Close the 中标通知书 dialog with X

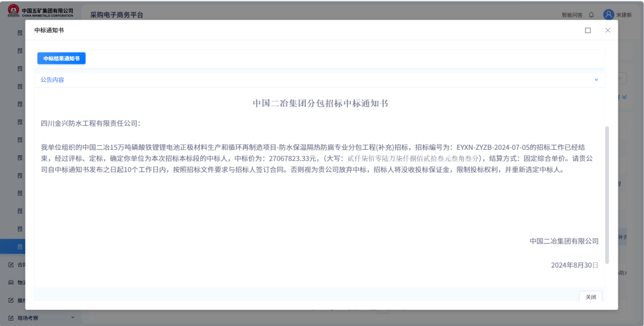tap(608, 30)
